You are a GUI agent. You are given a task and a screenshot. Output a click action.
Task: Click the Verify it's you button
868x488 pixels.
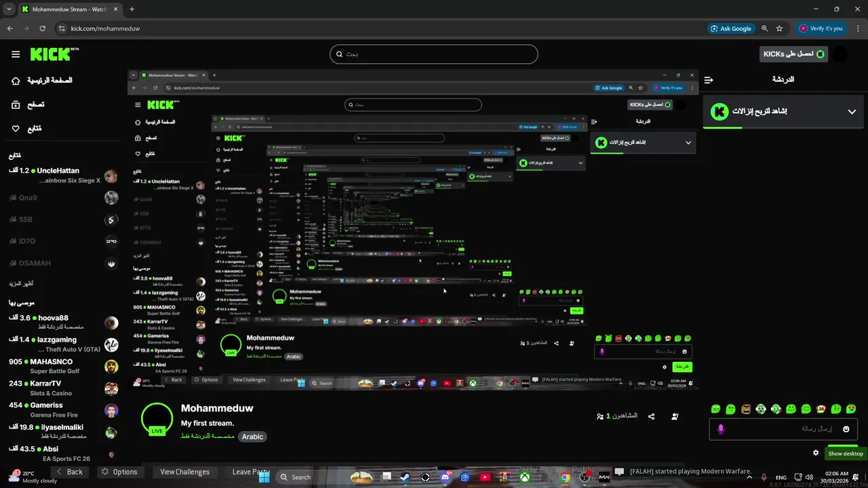821,28
